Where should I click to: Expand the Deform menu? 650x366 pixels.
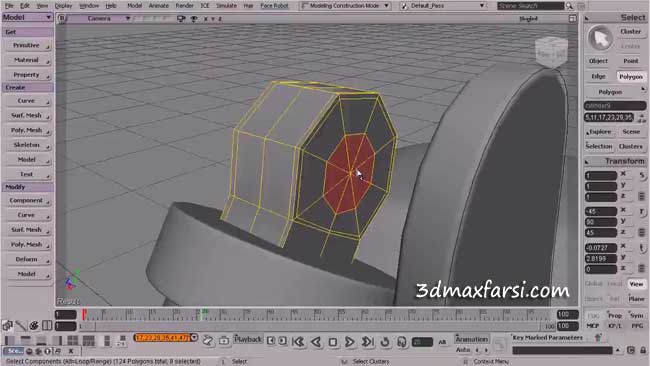point(27,259)
